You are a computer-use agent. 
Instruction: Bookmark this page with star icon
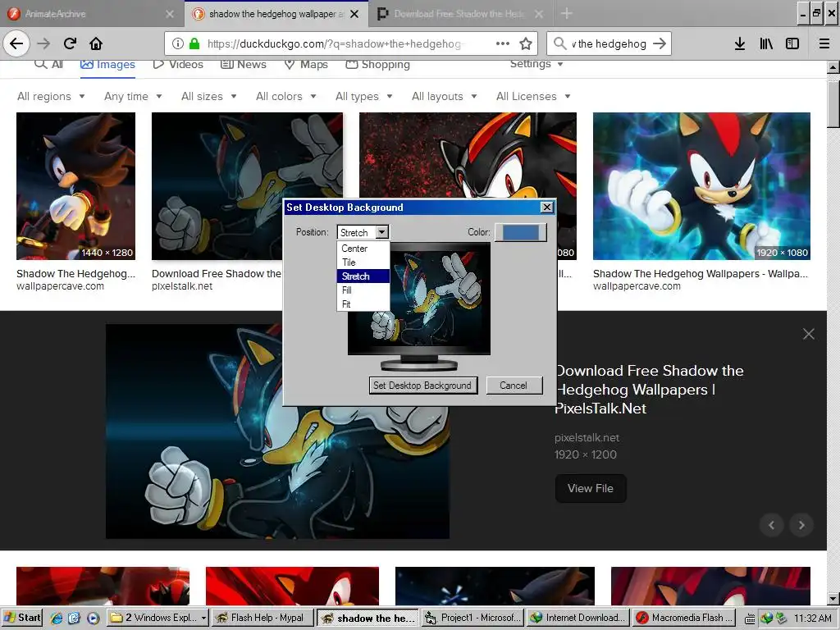tap(526, 43)
